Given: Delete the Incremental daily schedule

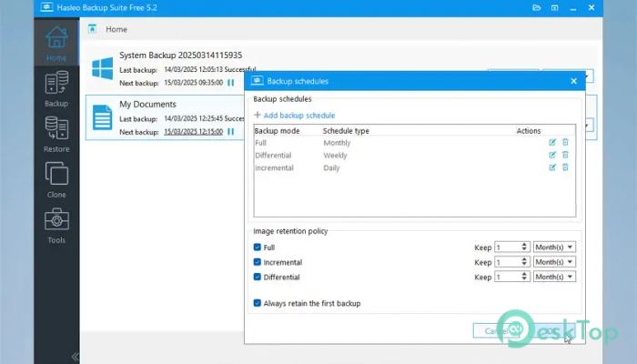Looking at the screenshot, I should tap(565, 167).
